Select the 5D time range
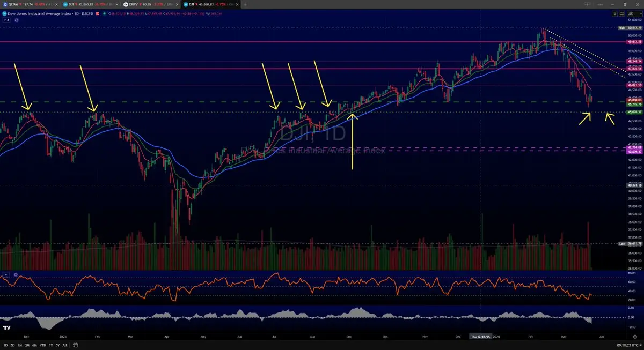 (x=12, y=345)
